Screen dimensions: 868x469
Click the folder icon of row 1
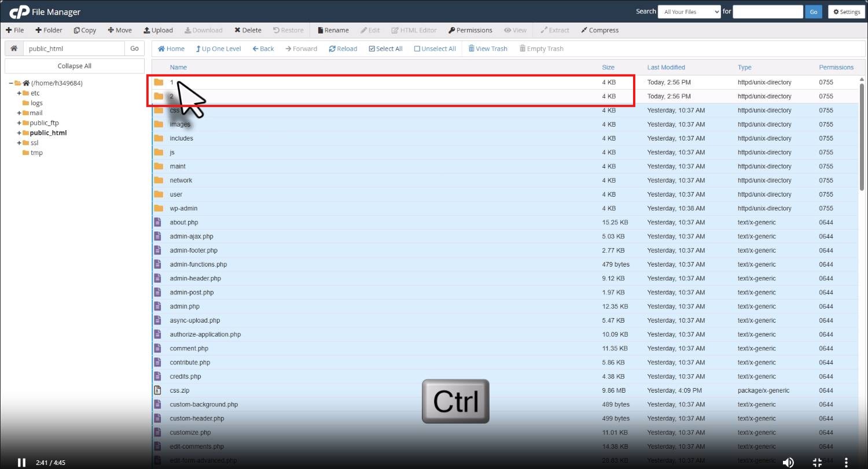coord(159,82)
